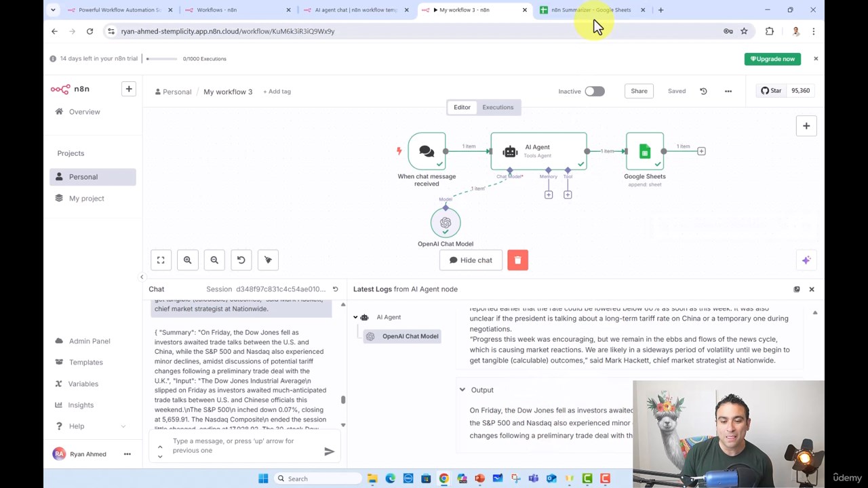Click the browser address bar
Image resolution: width=868 pixels, height=488 pixels.
[414, 31]
